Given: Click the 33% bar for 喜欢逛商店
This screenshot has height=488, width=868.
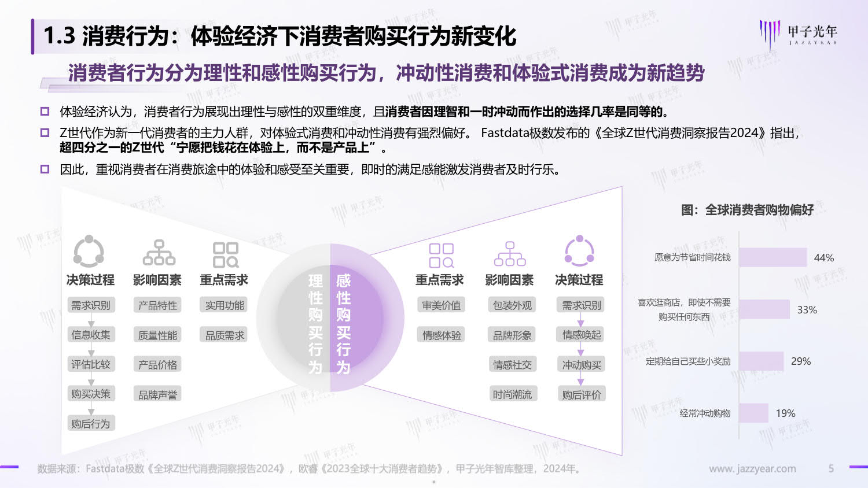Looking at the screenshot, I should [x=764, y=309].
